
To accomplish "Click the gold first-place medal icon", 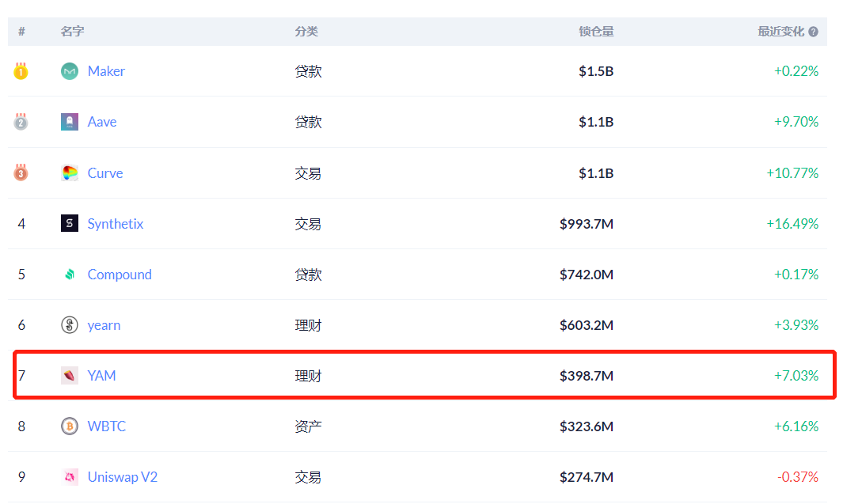I will (21, 71).
